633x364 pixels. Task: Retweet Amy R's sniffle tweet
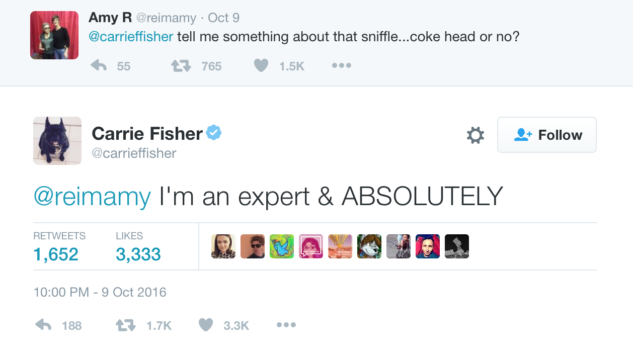tap(181, 66)
